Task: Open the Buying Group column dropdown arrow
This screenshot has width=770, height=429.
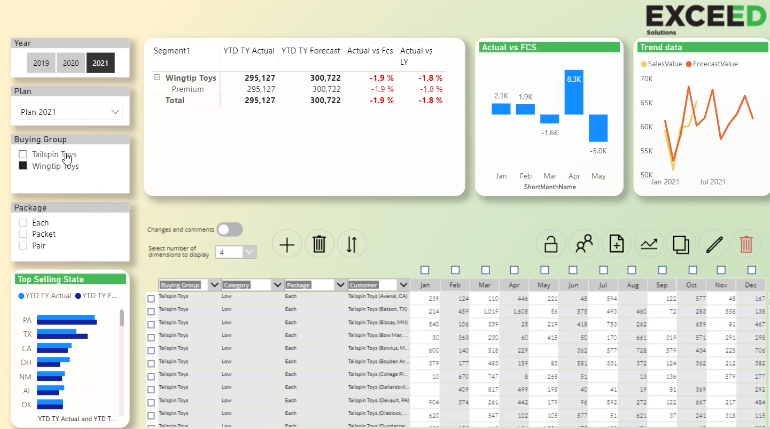Action: [214, 285]
